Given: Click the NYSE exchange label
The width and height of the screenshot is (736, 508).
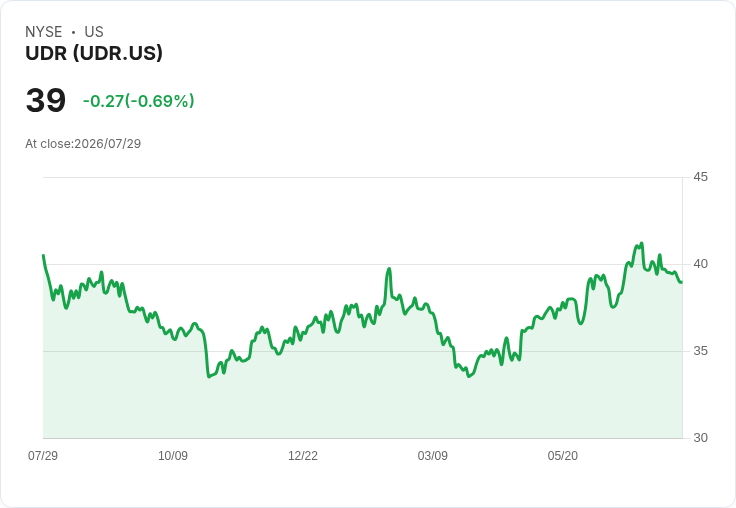Looking at the screenshot, I should tap(44, 32).
